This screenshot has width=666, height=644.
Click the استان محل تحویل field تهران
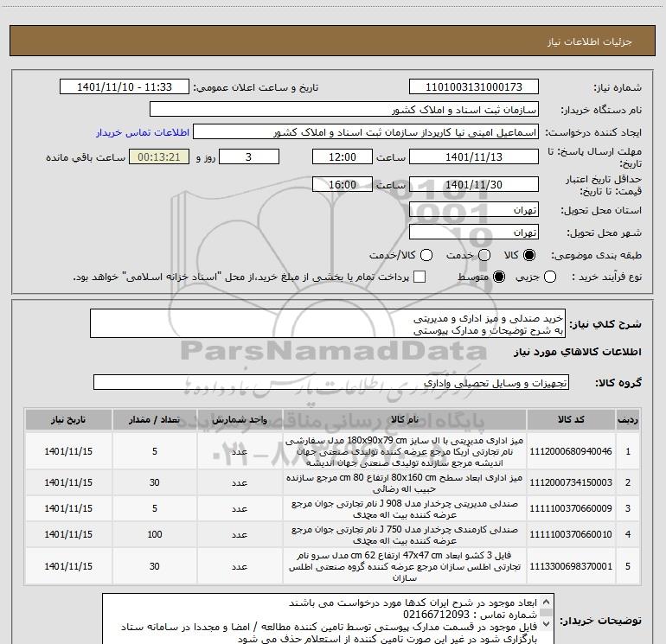[474, 210]
